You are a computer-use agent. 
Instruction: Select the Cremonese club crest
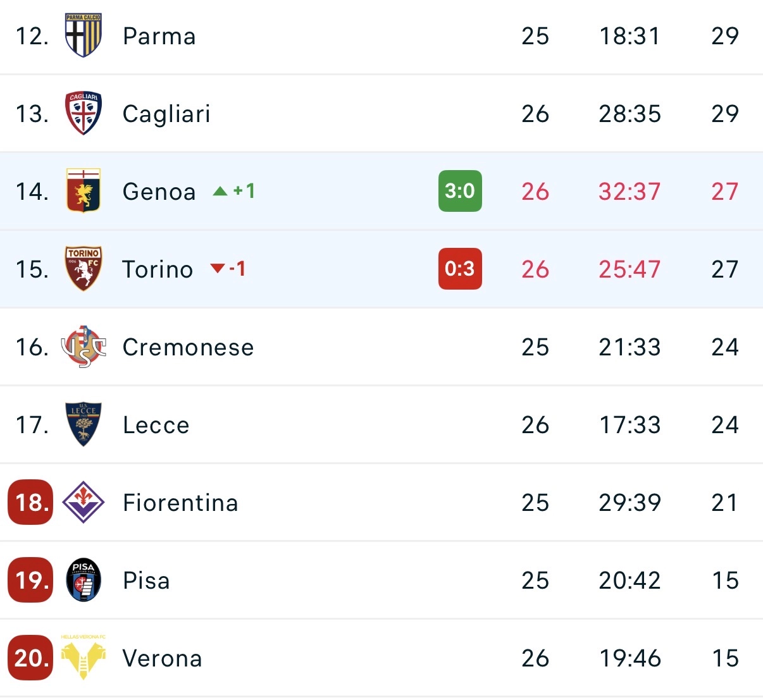point(83,347)
